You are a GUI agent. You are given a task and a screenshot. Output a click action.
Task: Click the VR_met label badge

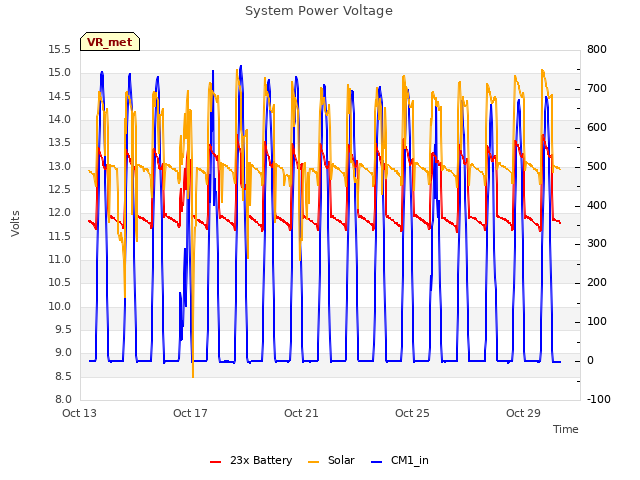[110, 42]
